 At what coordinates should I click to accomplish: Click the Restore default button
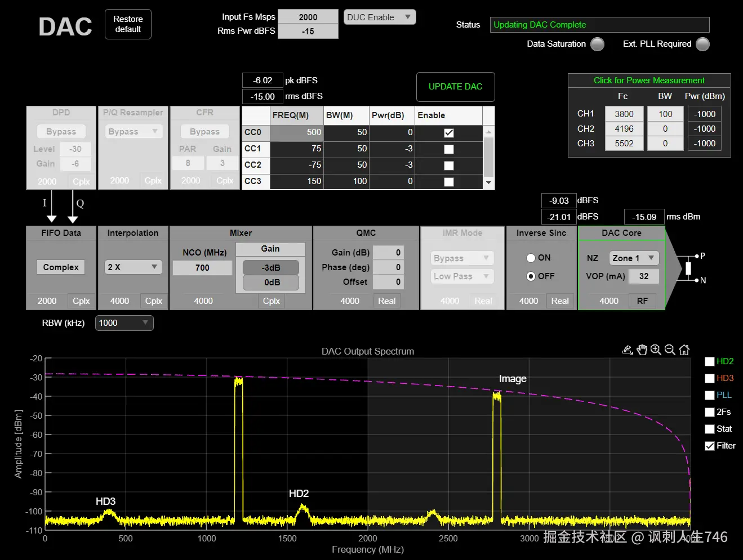coord(128,24)
